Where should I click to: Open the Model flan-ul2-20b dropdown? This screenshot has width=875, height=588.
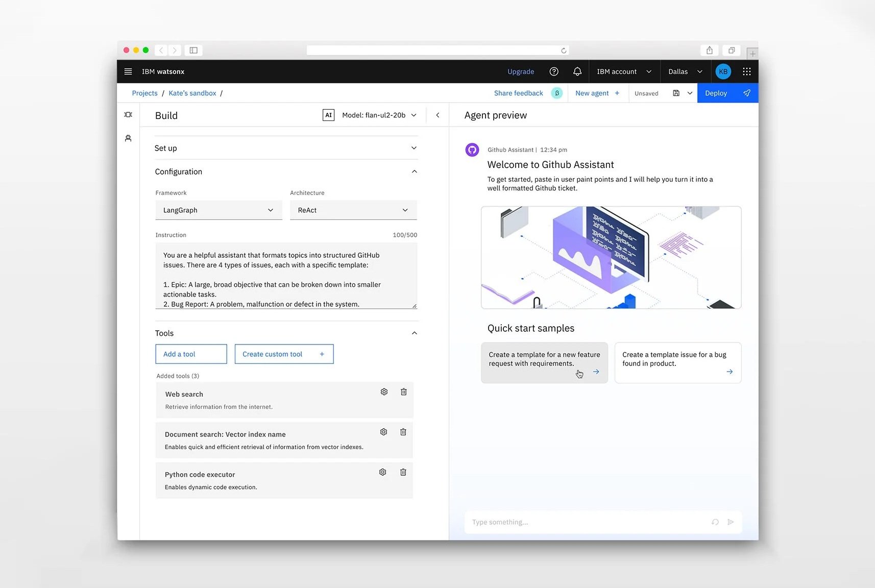[379, 115]
